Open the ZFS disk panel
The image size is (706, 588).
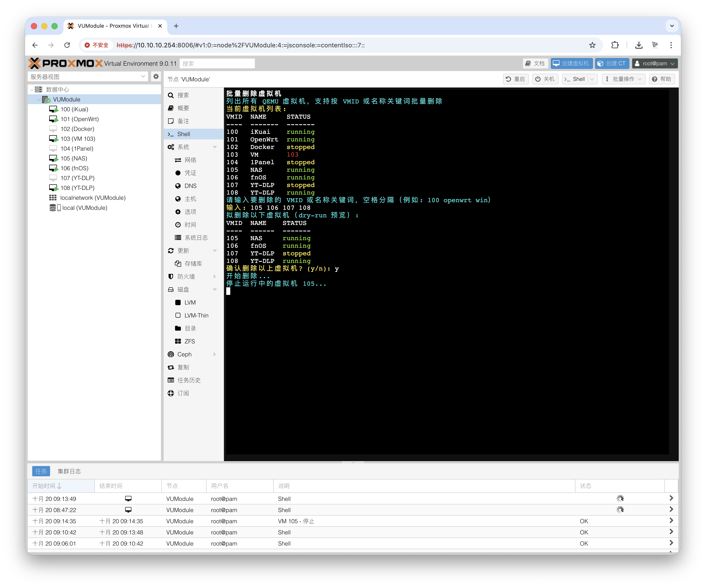(x=189, y=341)
